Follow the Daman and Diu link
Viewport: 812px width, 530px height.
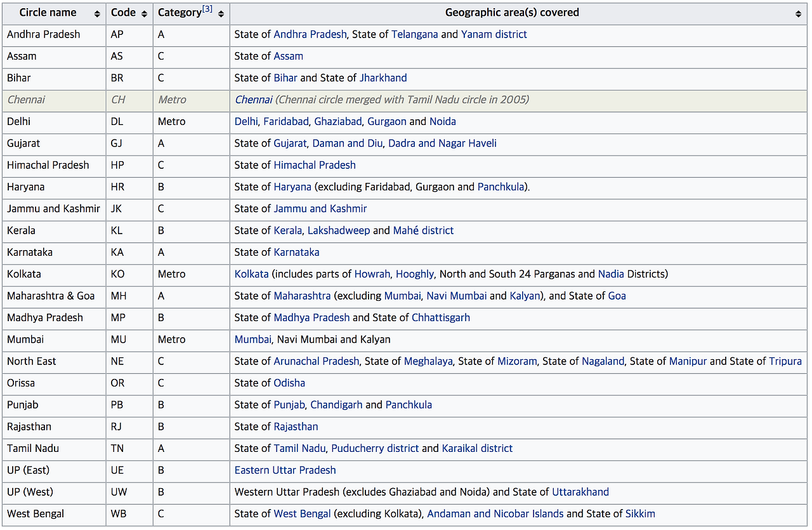tap(348, 143)
